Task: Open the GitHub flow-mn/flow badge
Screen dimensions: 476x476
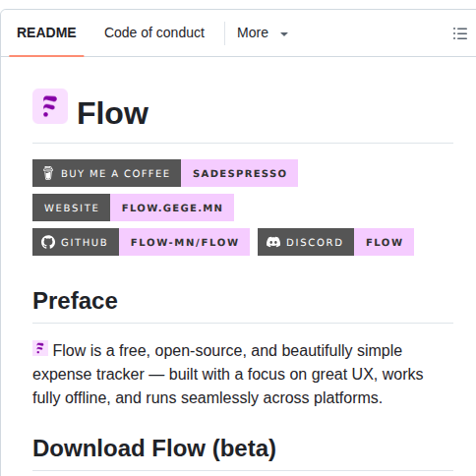Action: 141,242
